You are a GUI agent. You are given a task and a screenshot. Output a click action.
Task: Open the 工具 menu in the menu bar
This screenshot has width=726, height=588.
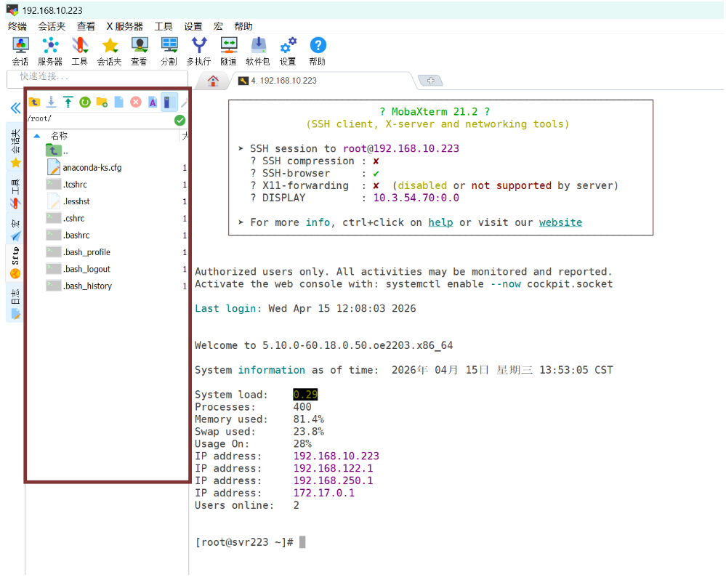pos(164,26)
